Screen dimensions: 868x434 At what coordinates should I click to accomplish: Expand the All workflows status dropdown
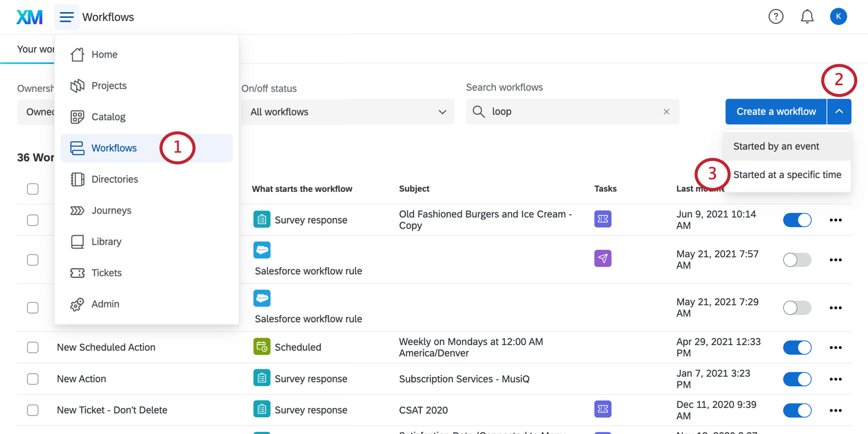(x=348, y=112)
